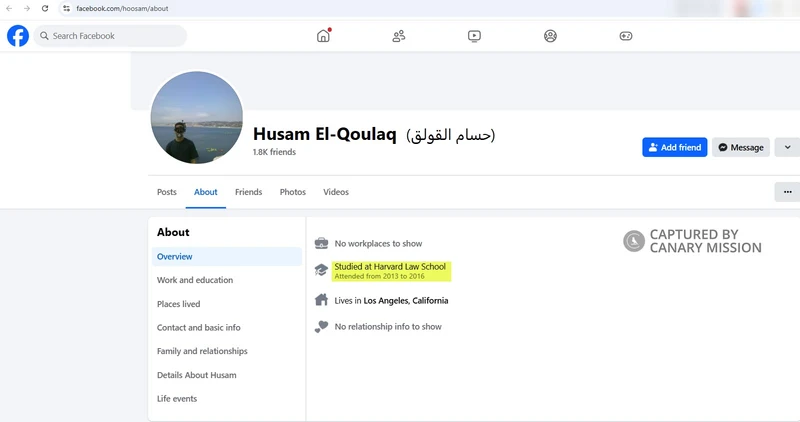The width and height of the screenshot is (800, 422).
Task: Switch to the Photos tab
Action: [293, 192]
